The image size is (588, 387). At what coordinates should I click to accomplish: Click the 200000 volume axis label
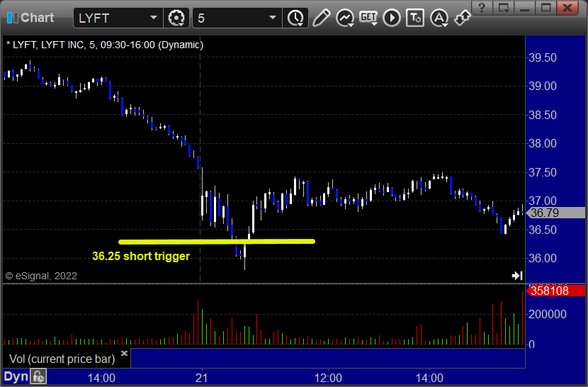coord(548,314)
